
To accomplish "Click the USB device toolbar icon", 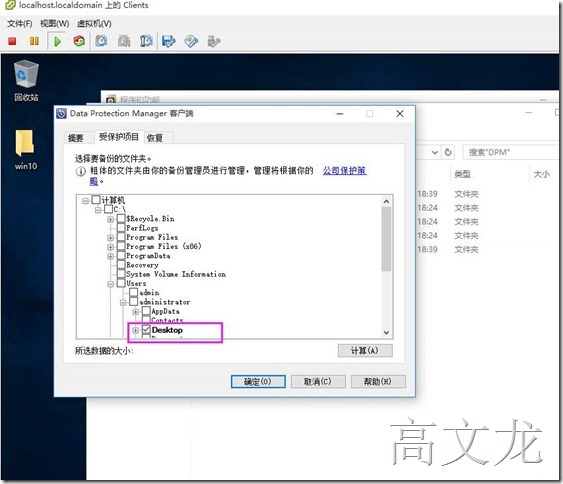I will pos(213,41).
